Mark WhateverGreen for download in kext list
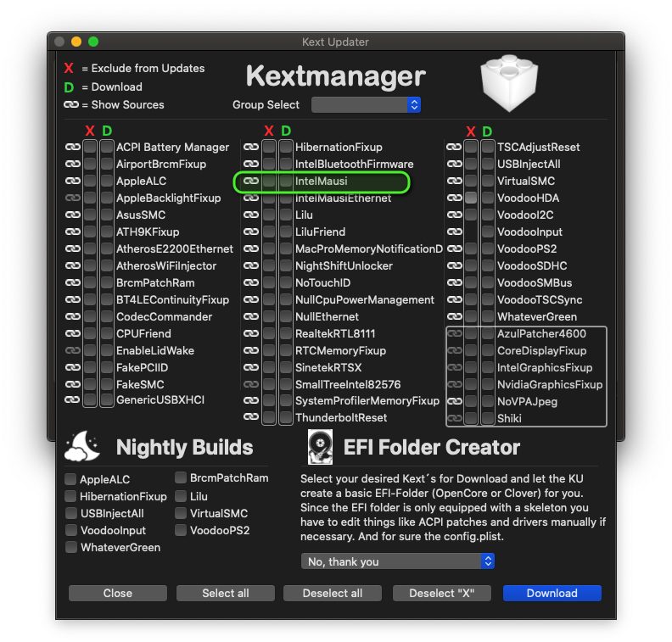672x642 pixels. pos(487,316)
